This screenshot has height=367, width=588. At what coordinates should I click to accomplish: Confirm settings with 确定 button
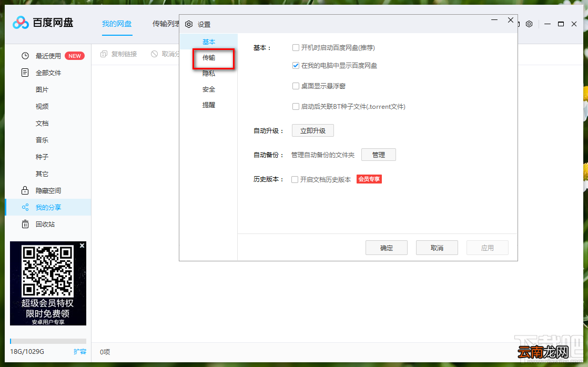[387, 248]
